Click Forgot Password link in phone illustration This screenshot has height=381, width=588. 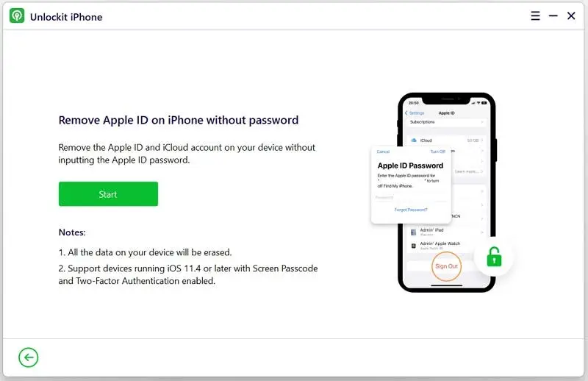click(411, 210)
